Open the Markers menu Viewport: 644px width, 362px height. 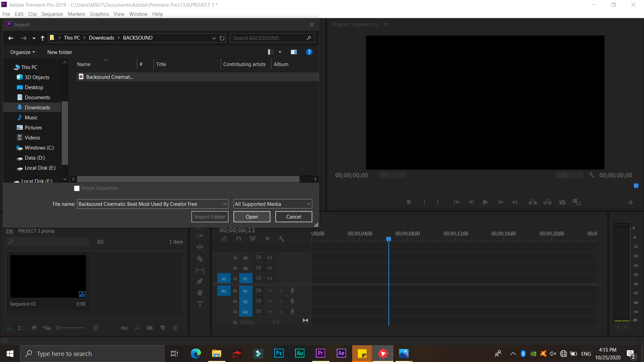[x=76, y=14]
